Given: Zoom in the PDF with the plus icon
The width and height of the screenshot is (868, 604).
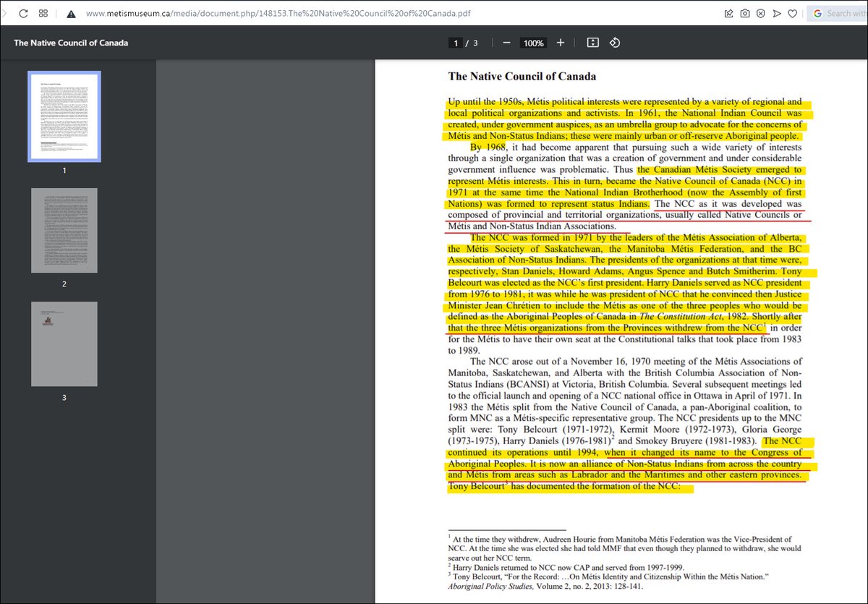Looking at the screenshot, I should 561,43.
